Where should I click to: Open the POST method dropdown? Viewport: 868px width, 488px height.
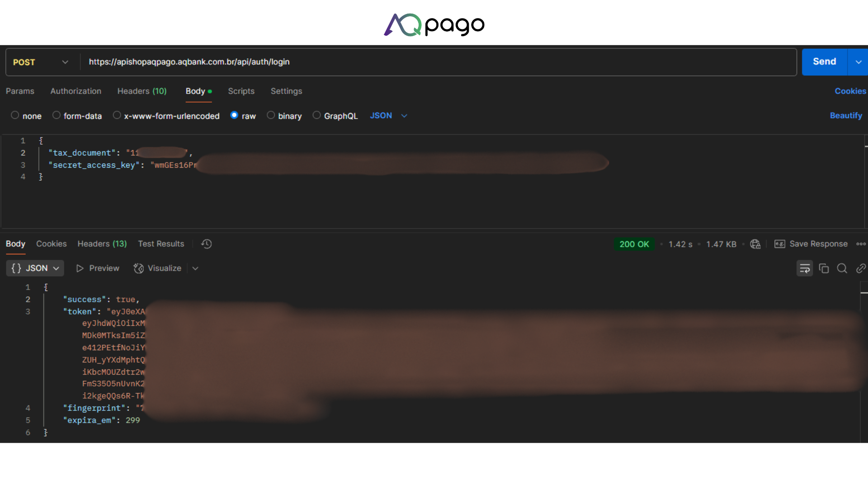[41, 62]
